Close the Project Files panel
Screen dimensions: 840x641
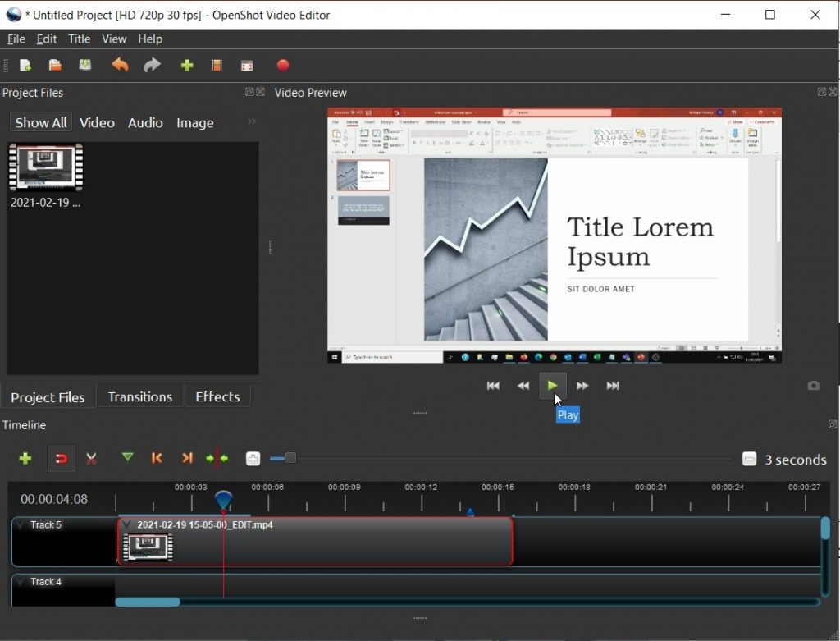pos(260,92)
